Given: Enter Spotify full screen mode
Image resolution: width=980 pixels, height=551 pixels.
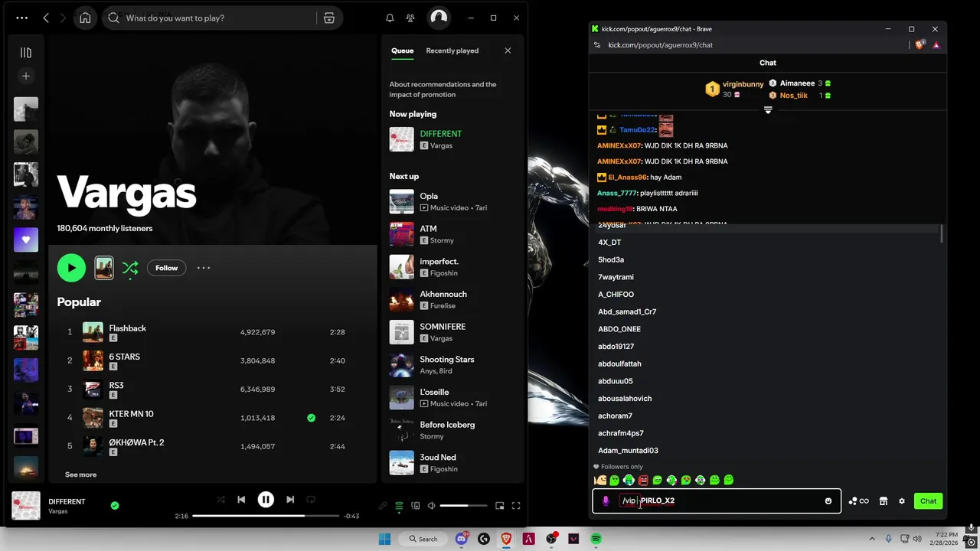Looking at the screenshot, I should (x=516, y=505).
